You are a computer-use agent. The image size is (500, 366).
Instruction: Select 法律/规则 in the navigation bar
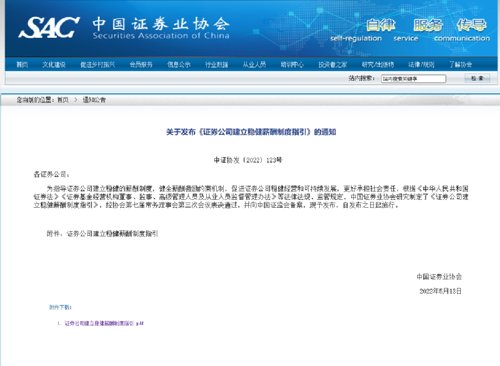pyautogui.click(x=421, y=65)
